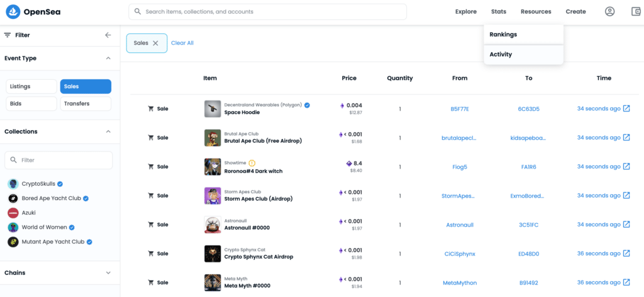
Task: Open external link for Meta Myth #0000 sale
Action: 626,282
